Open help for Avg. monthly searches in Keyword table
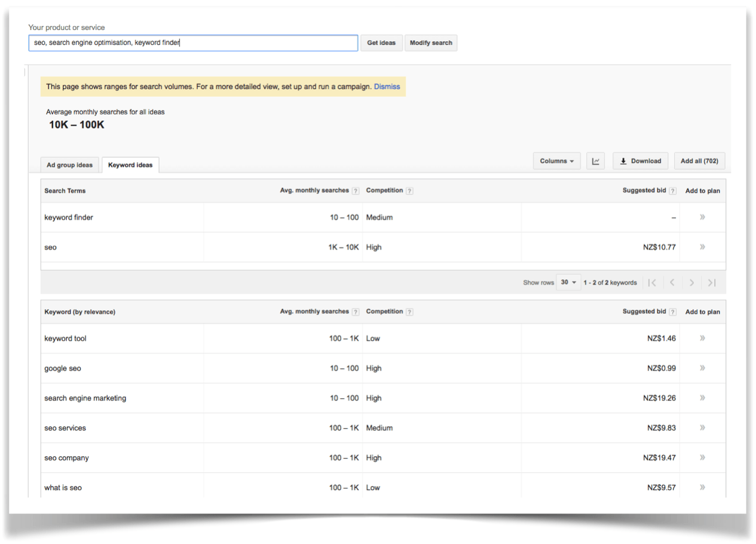The width and height of the screenshot is (756, 544). click(356, 312)
